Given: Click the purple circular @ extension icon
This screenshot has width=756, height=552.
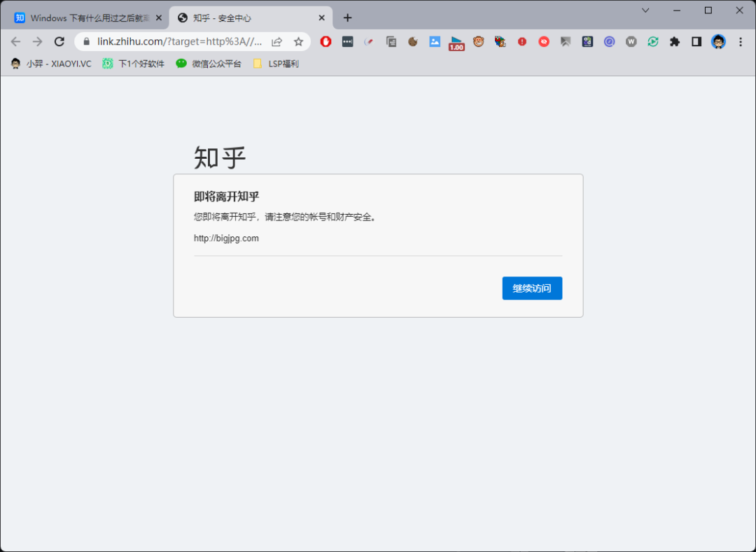Looking at the screenshot, I should pyautogui.click(x=610, y=42).
